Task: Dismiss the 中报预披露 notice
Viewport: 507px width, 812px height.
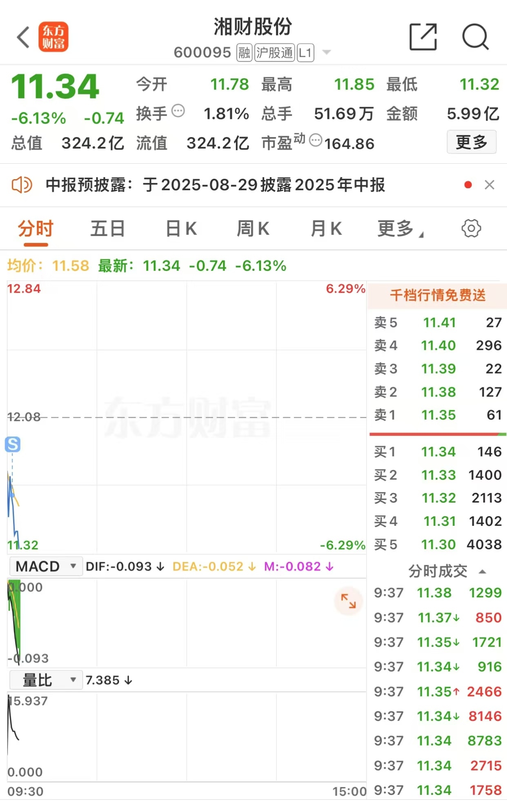Action: pyautogui.click(x=489, y=185)
